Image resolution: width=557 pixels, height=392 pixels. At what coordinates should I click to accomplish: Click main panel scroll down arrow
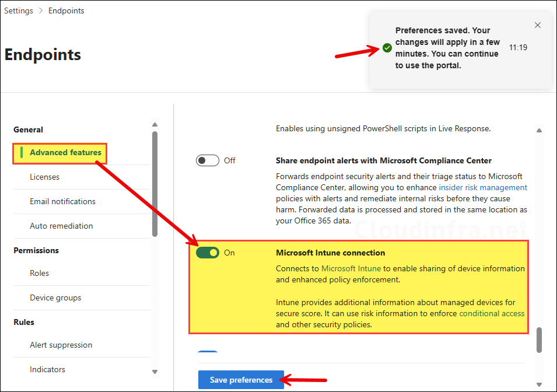(x=539, y=384)
